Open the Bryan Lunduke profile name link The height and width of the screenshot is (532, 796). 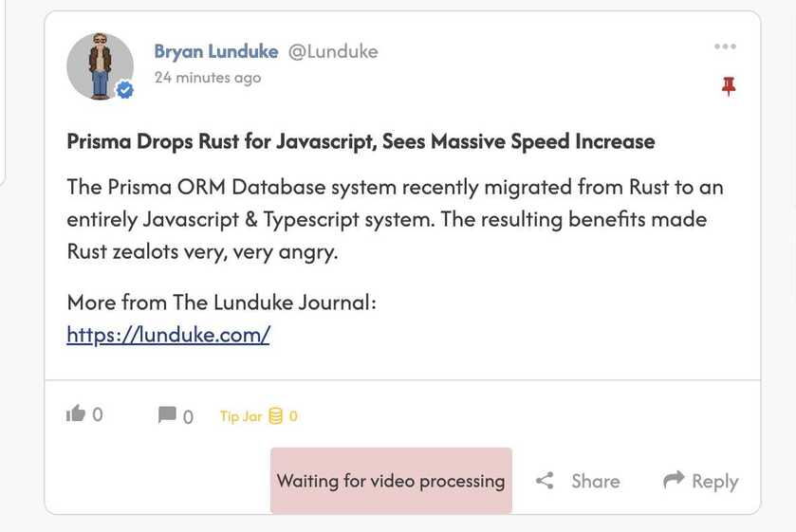[215, 52]
